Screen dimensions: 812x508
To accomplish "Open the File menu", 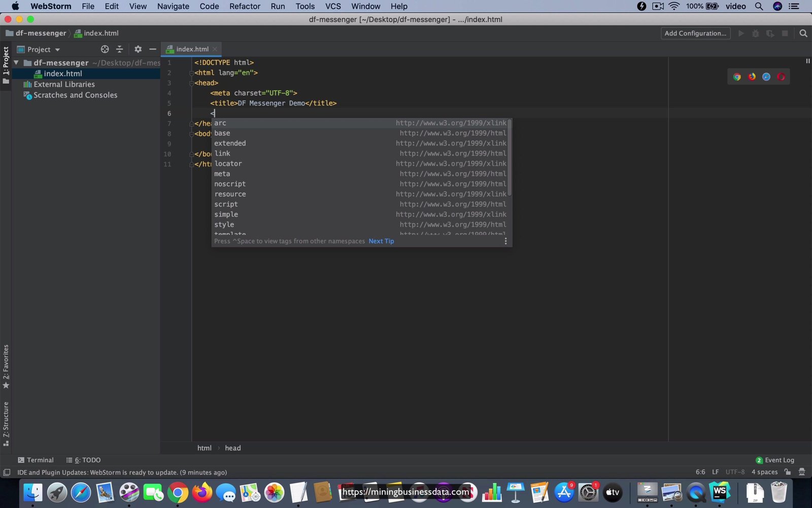I will point(88,6).
